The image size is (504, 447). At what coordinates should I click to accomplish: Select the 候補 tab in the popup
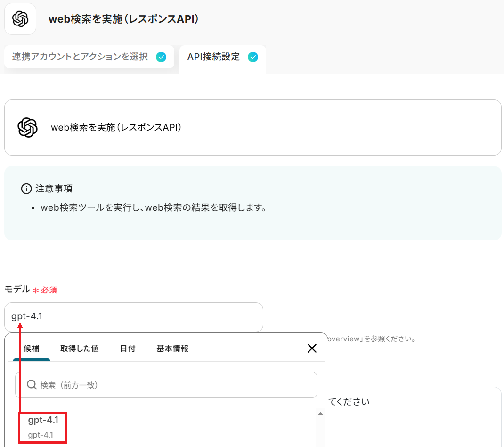(x=32, y=348)
